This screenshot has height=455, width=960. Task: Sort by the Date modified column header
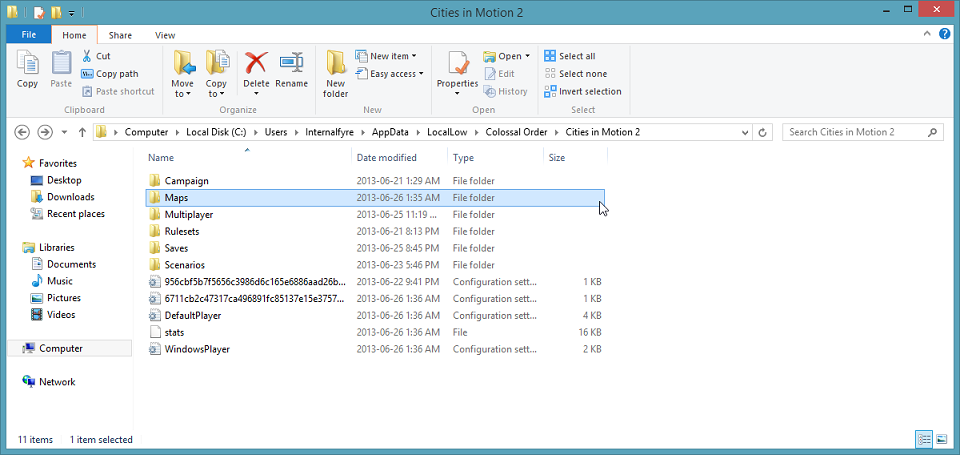click(399, 157)
